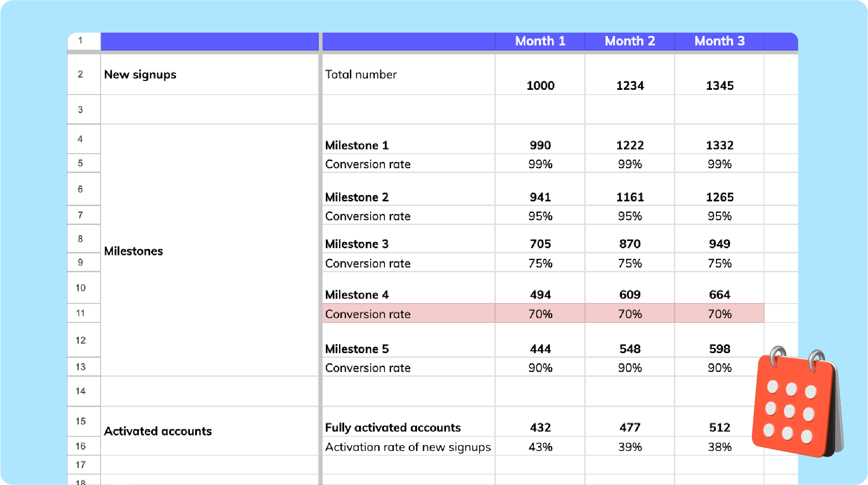This screenshot has height=485, width=868.
Task: Click Month 2 Milestone 2 value 1161
Action: pos(630,197)
